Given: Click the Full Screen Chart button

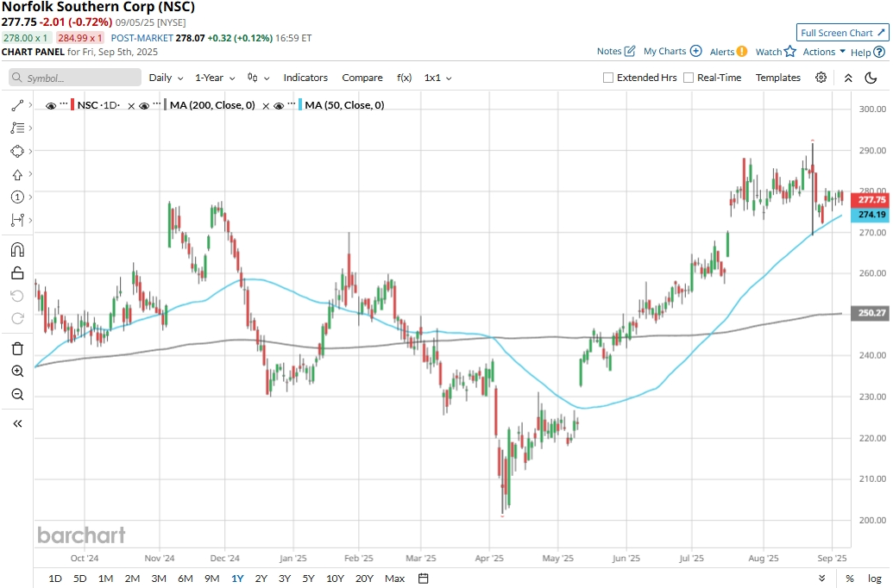Looking at the screenshot, I should (842, 33).
